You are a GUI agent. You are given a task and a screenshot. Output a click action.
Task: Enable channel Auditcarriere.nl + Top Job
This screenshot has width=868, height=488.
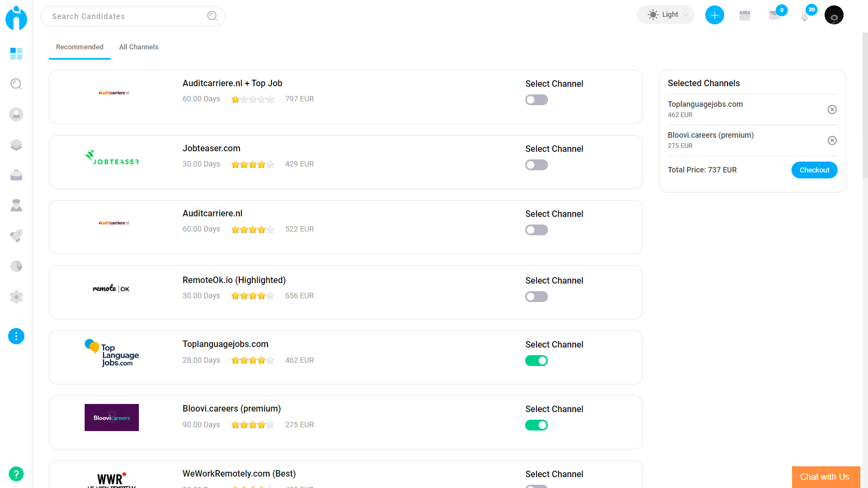(537, 100)
